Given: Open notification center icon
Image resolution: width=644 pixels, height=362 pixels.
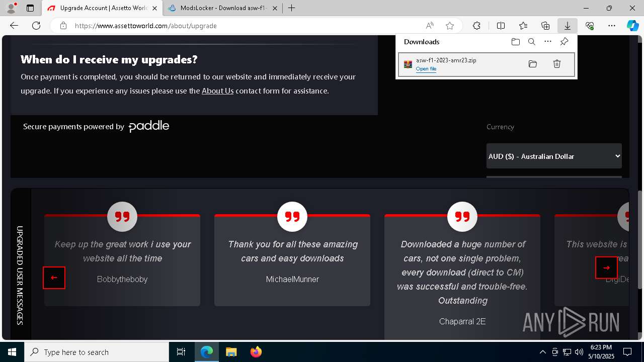Looking at the screenshot, I should pos(627,352).
